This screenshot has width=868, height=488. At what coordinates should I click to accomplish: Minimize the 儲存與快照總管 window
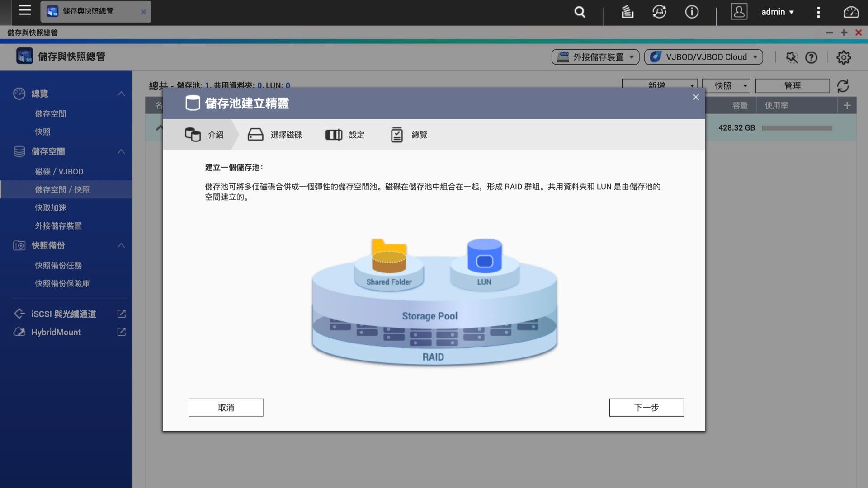pos(829,33)
